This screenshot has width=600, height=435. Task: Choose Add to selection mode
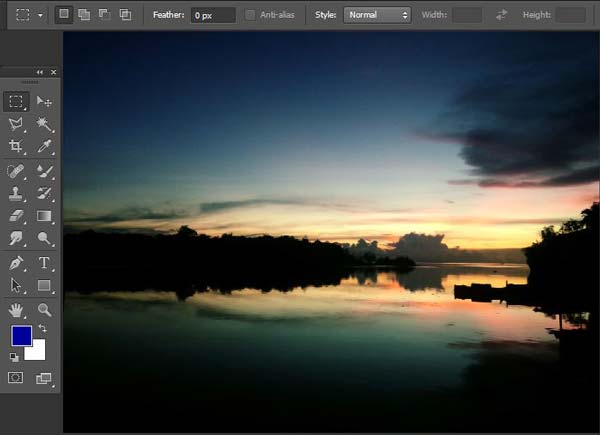pos(84,15)
